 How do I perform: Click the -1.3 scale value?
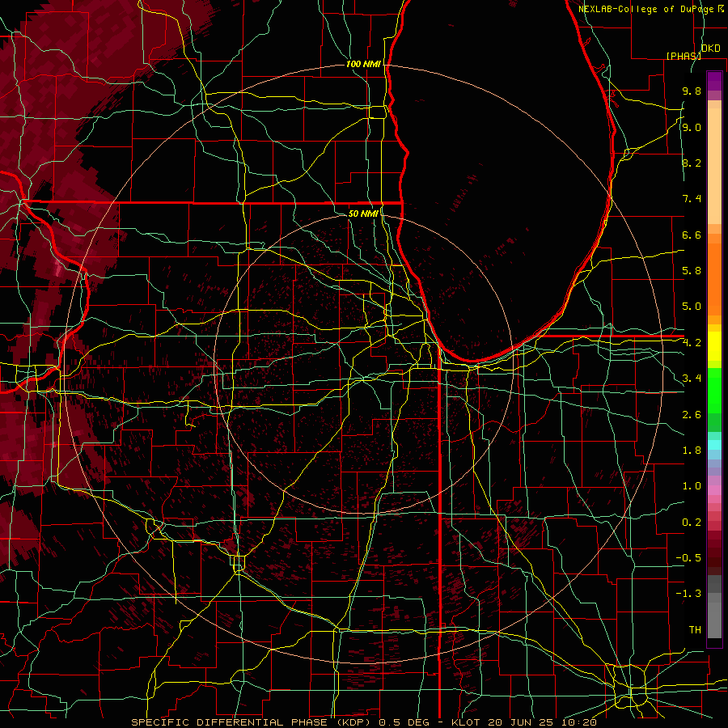[x=688, y=594]
